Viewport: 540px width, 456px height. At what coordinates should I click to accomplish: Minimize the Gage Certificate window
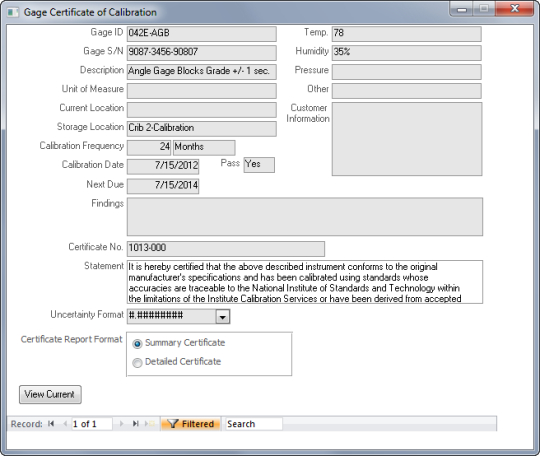pyautogui.click(x=462, y=9)
